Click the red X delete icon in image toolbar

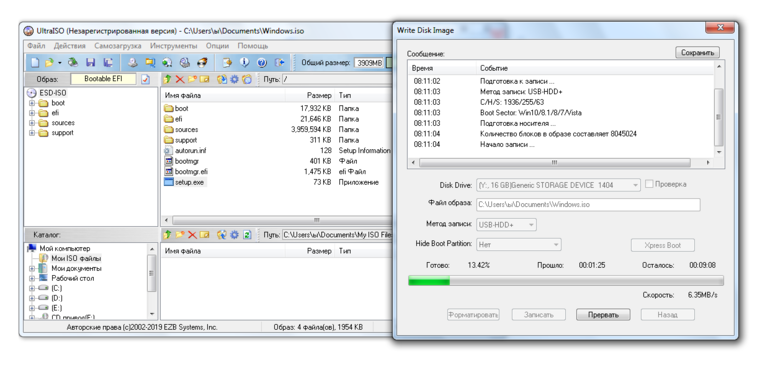pos(180,79)
